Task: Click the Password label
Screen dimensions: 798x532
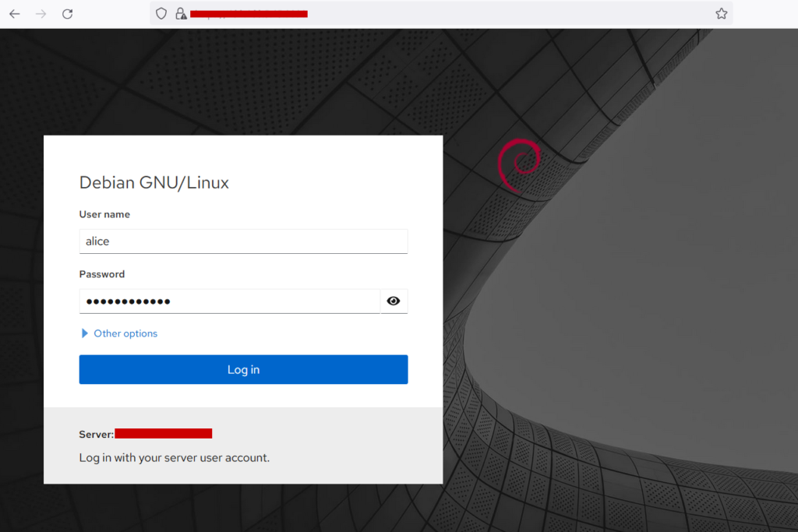Action: pyautogui.click(x=102, y=274)
